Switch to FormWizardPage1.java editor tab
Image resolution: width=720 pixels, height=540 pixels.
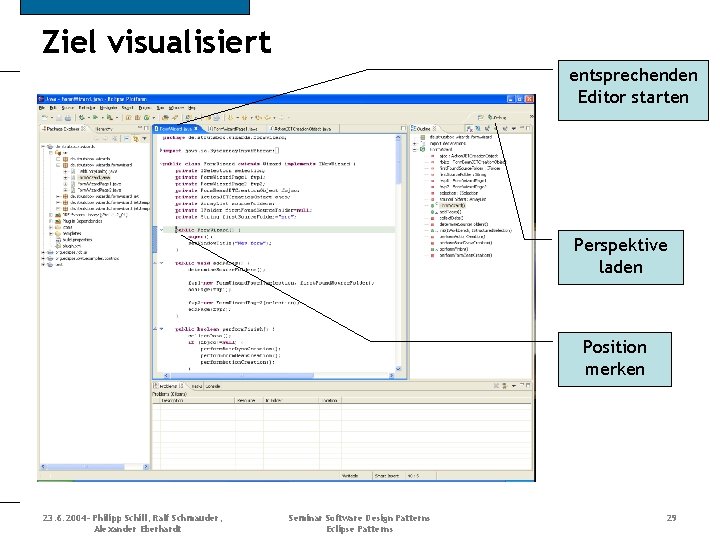pyautogui.click(x=234, y=129)
